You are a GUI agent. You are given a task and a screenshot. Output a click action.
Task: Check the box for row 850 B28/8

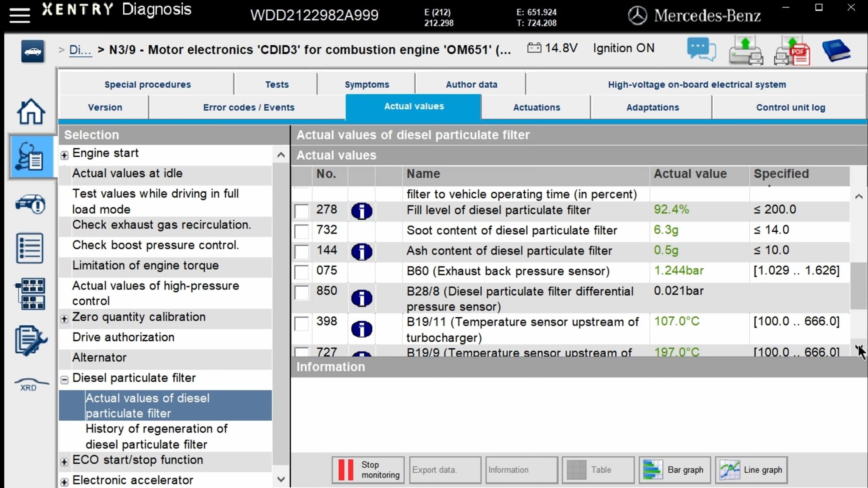[302, 292]
